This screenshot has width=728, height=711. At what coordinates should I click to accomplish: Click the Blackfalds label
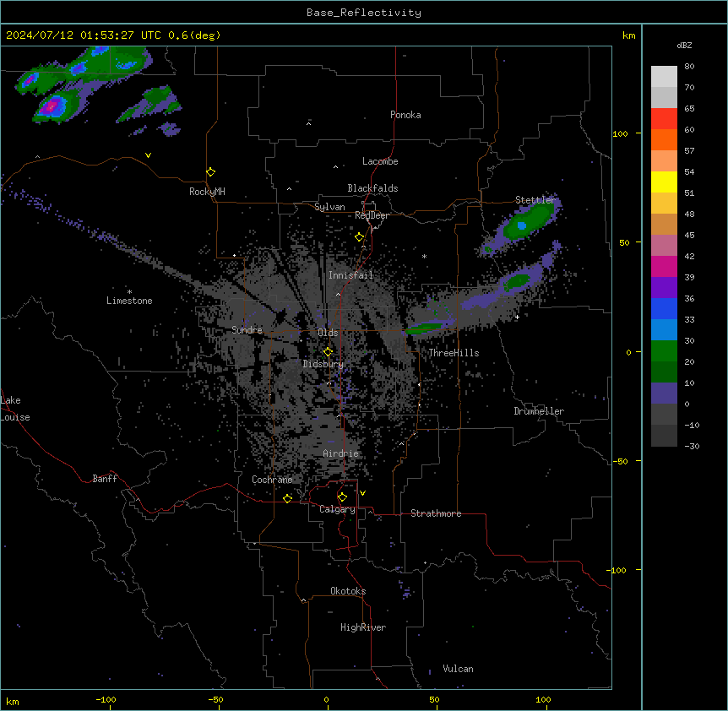tap(372, 188)
